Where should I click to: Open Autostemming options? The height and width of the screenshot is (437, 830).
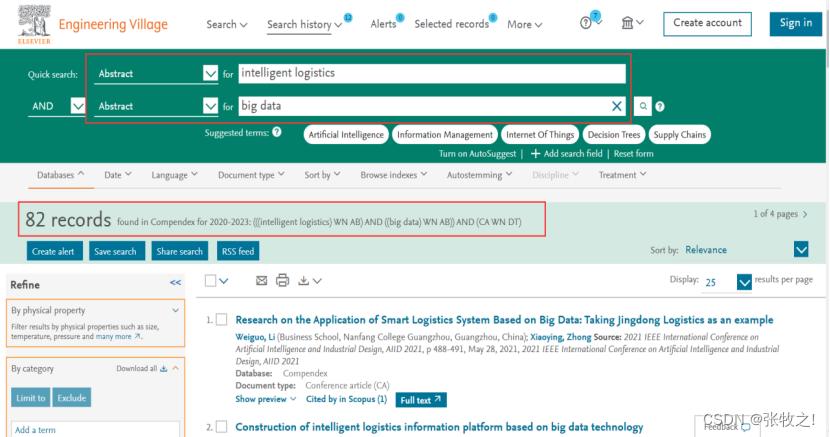[x=479, y=175]
